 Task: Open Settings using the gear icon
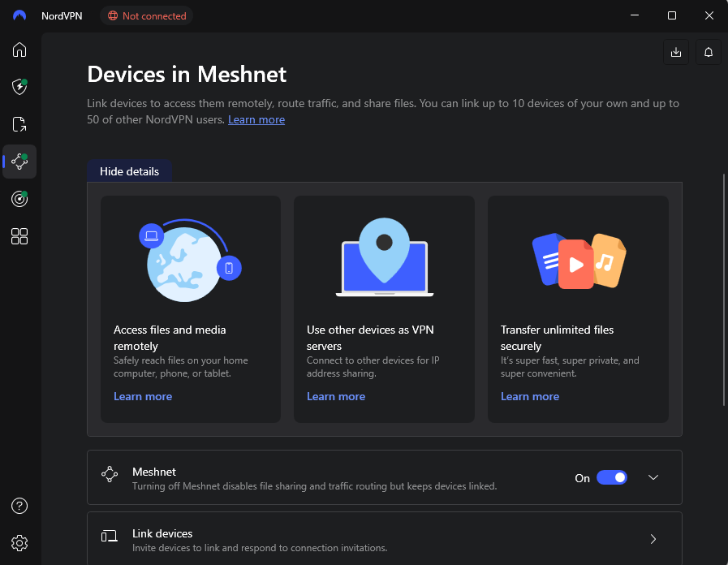[x=19, y=543]
